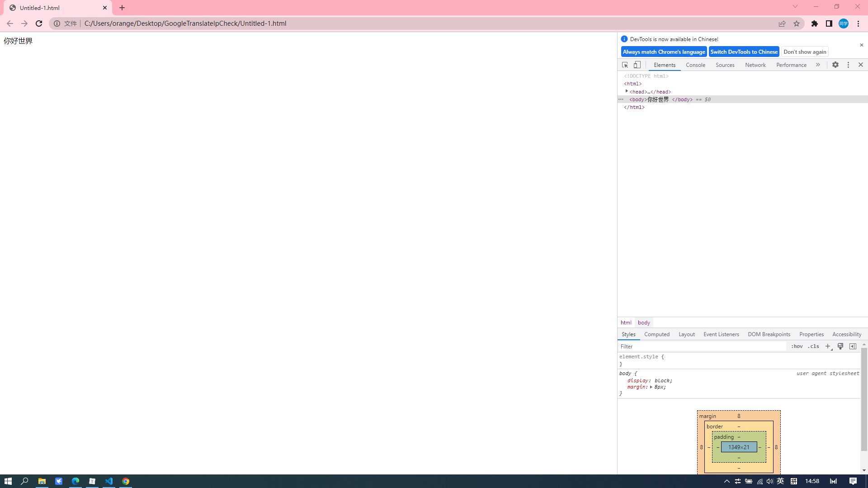
Task: Click the more tools overflow icon
Action: point(818,64)
